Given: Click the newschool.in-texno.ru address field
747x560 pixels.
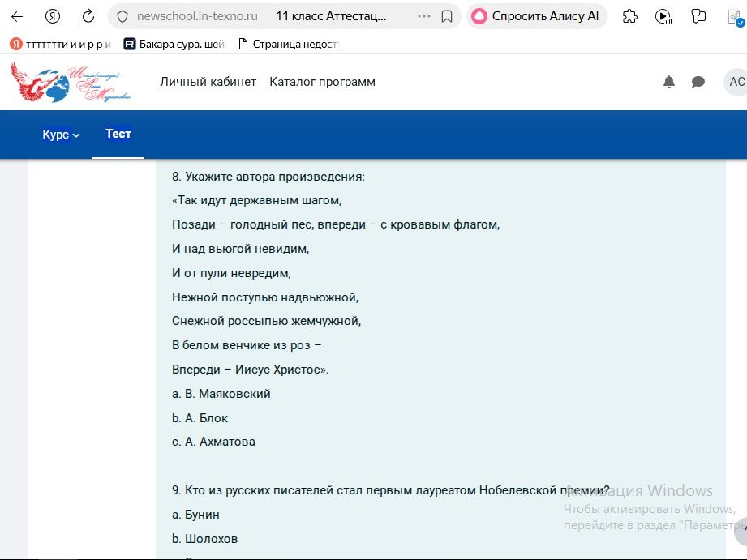Looking at the screenshot, I should tap(197, 17).
